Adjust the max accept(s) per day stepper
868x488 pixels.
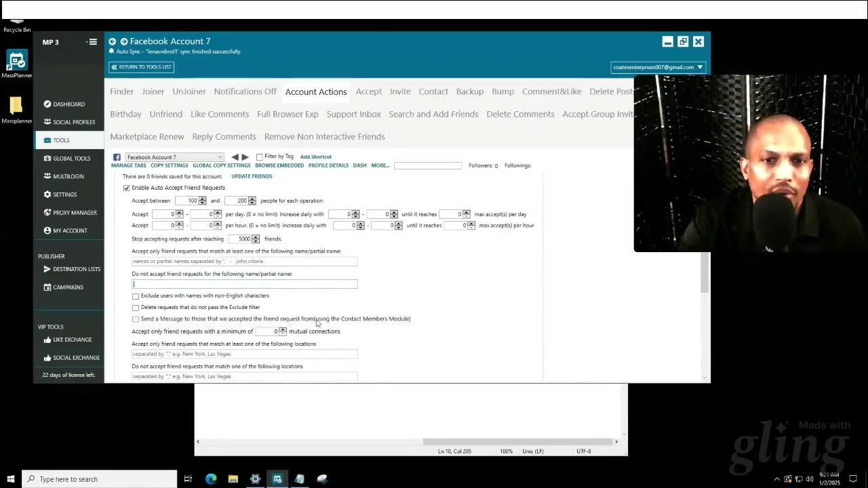click(467, 214)
